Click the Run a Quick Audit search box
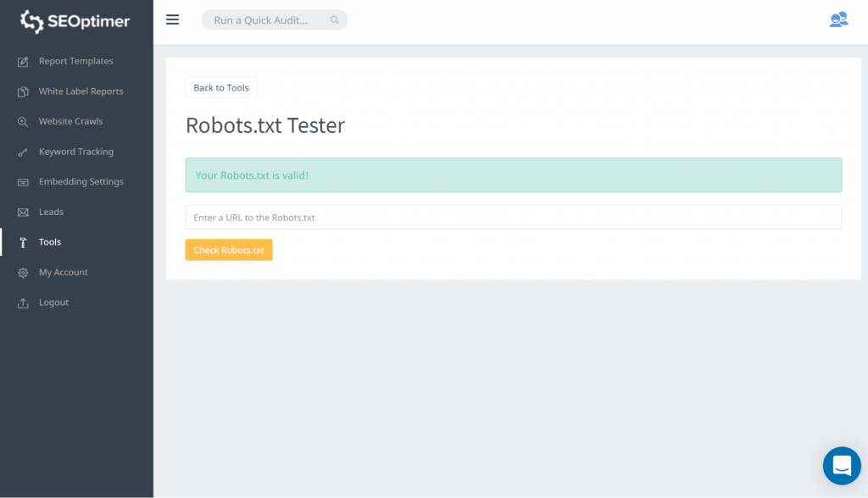This screenshot has height=498, width=868. (x=263, y=20)
